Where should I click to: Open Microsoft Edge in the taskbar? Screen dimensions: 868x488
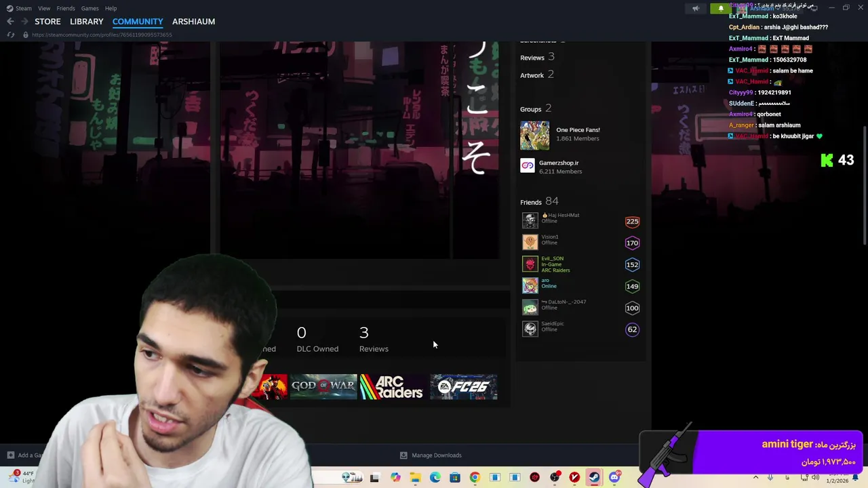pyautogui.click(x=435, y=478)
